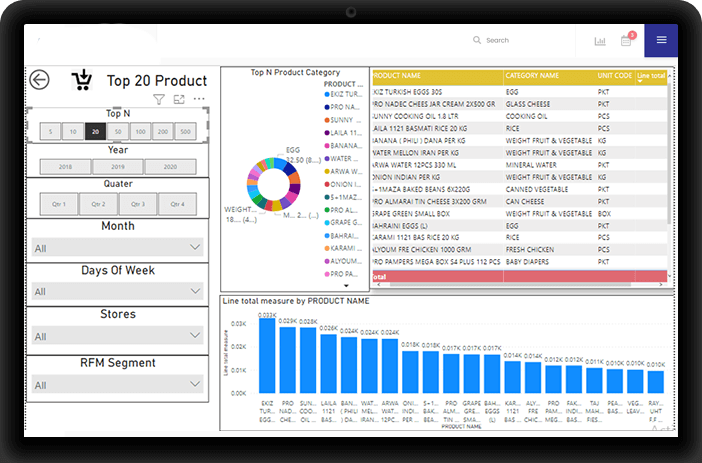Select Top N value 20
Viewport: 702px width, 463px height.
pyautogui.click(x=95, y=132)
